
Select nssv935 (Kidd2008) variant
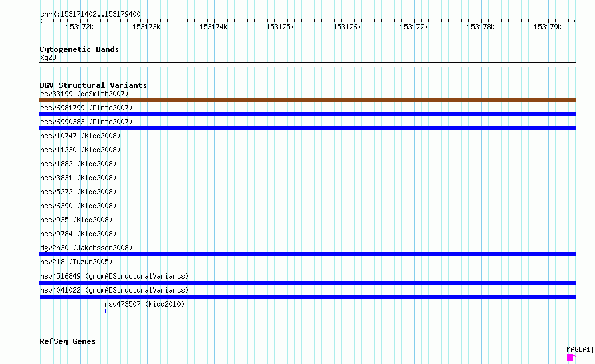(76, 220)
